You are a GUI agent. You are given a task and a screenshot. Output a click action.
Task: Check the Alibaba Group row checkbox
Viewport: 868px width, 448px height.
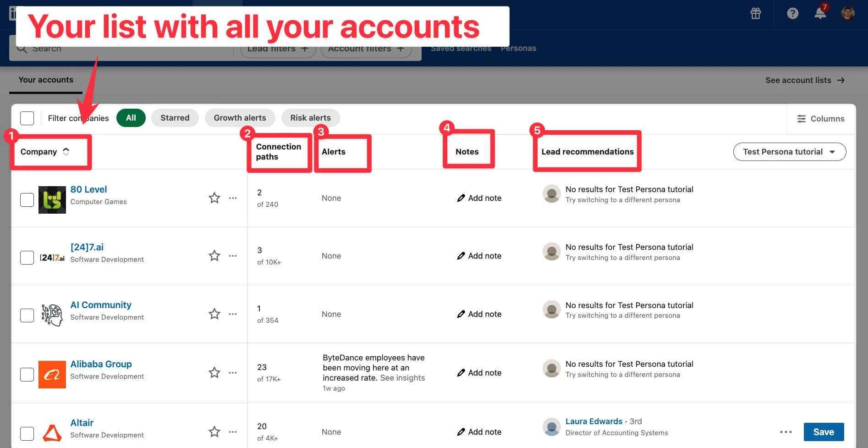27,375
